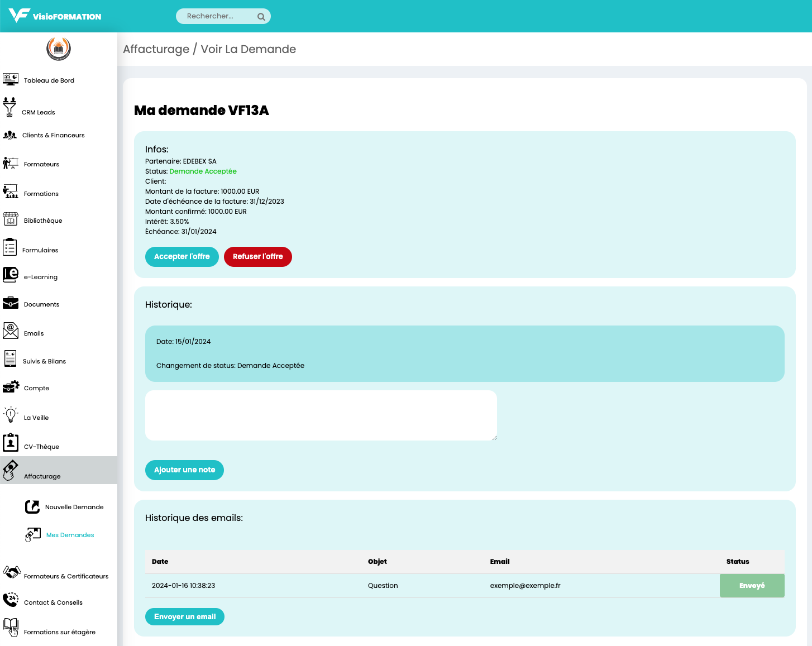Image resolution: width=812 pixels, height=646 pixels.
Task: Open the Formateurs menu entry
Action: coord(41,164)
